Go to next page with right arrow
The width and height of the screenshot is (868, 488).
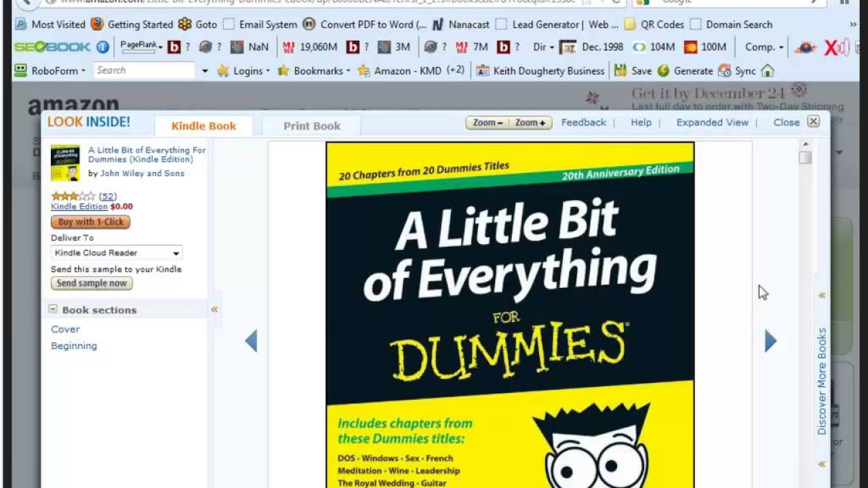[770, 341]
